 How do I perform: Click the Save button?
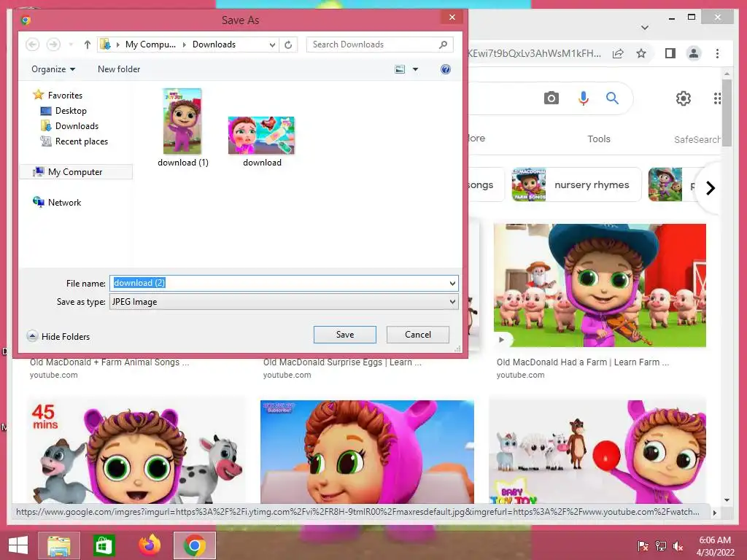tap(345, 335)
